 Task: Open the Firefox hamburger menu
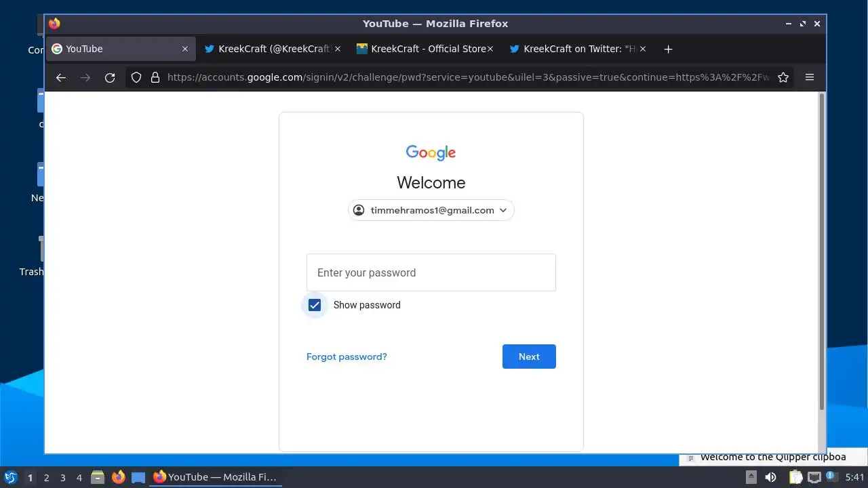click(x=810, y=77)
